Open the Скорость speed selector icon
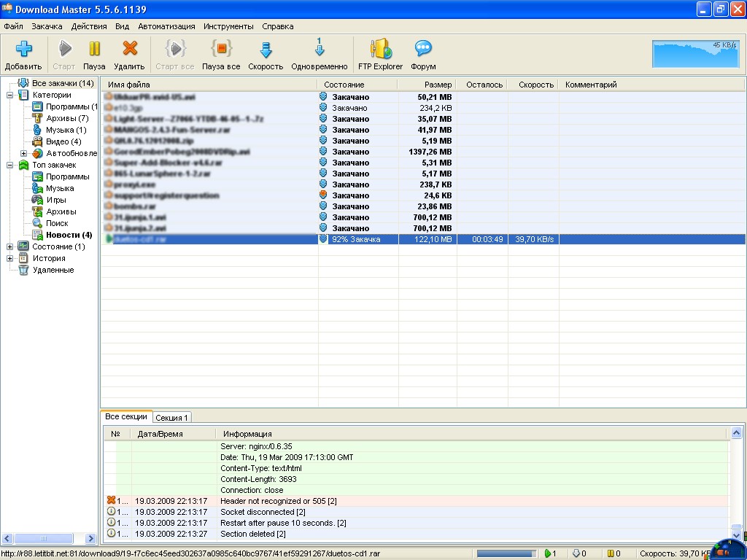747x560 pixels. coord(266,50)
